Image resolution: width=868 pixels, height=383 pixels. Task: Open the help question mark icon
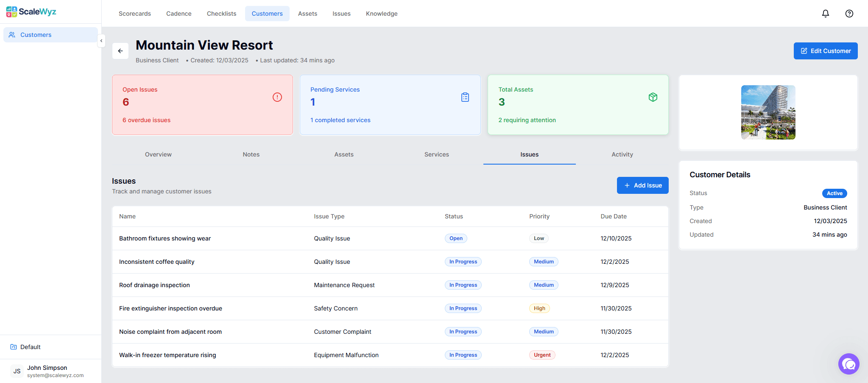coord(849,13)
